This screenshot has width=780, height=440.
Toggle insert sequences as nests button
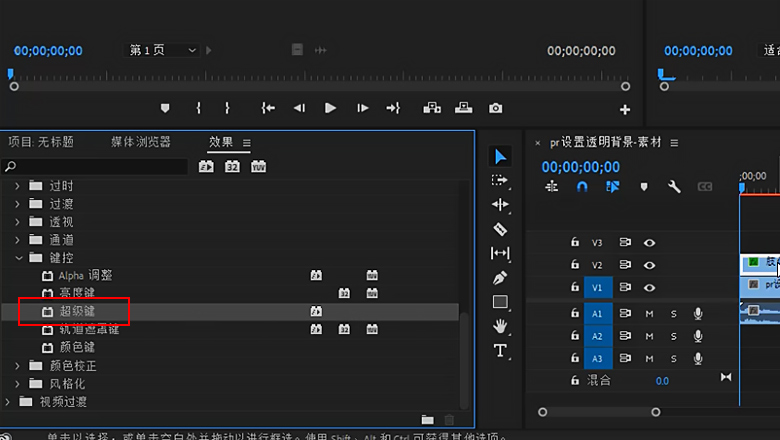pos(552,187)
